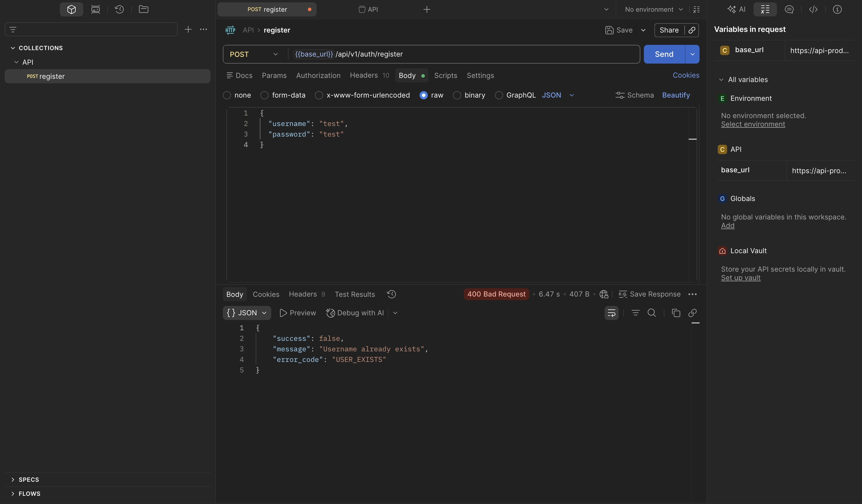Click the Share button

pos(669,30)
